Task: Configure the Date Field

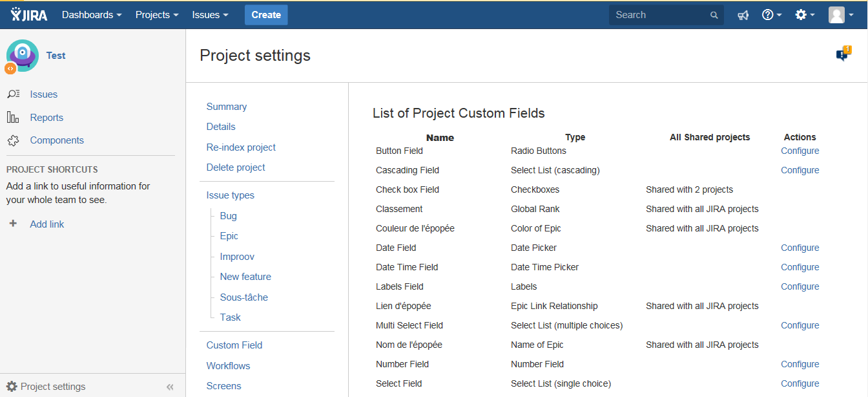Action: click(800, 248)
